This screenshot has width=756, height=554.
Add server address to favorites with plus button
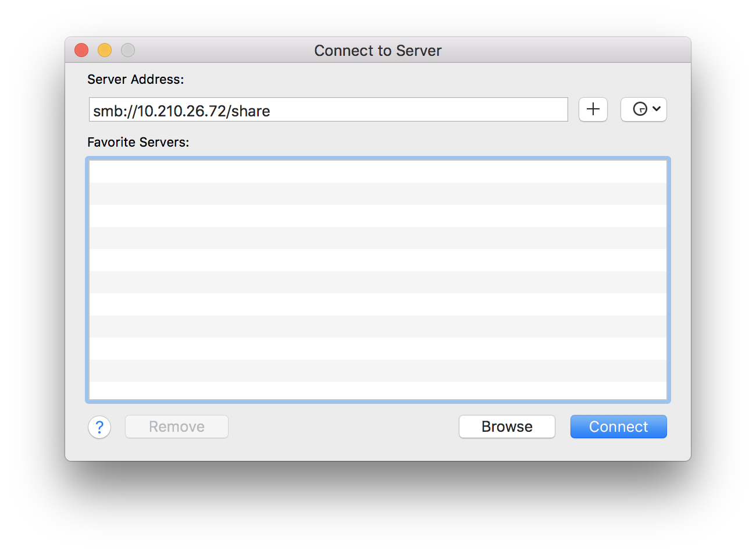593,109
